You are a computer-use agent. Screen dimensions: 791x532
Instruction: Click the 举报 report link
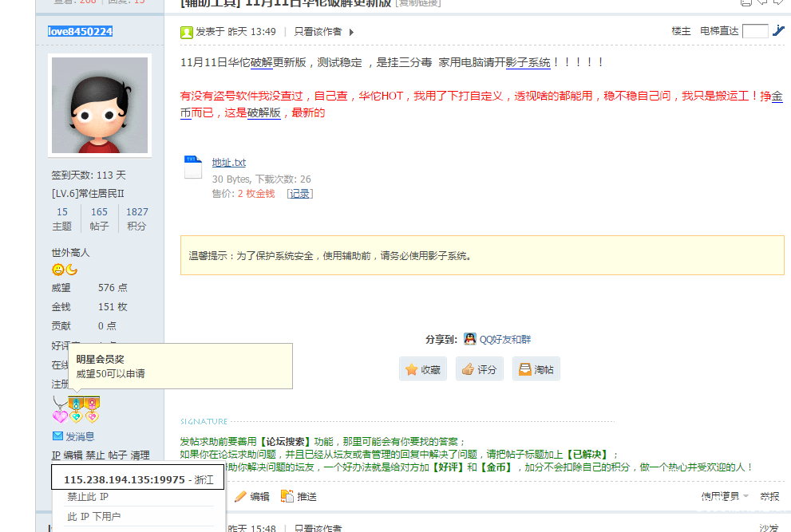(x=769, y=496)
